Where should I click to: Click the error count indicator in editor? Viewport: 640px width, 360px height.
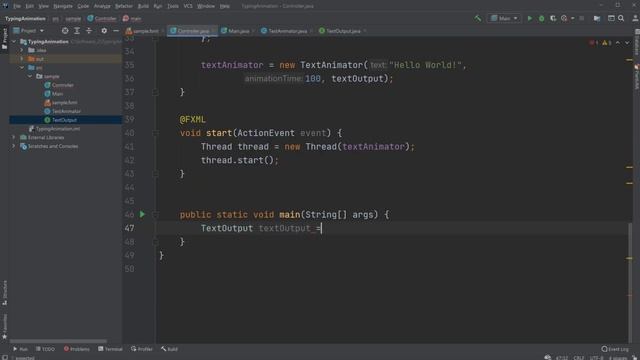coord(593,42)
